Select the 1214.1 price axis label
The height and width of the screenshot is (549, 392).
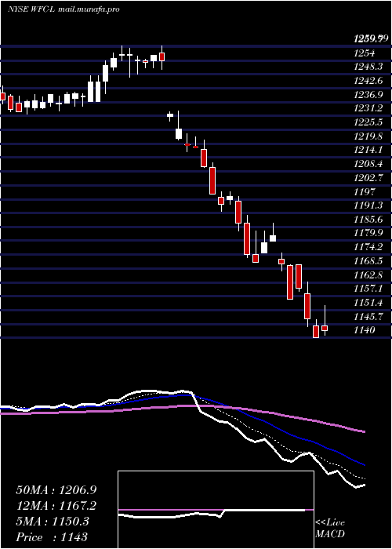pos(368,150)
